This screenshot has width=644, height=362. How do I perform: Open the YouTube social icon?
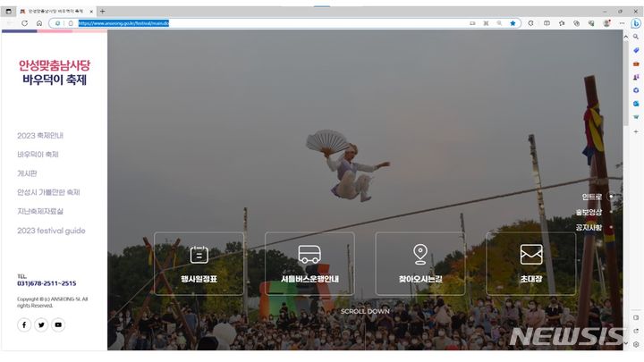point(58,324)
